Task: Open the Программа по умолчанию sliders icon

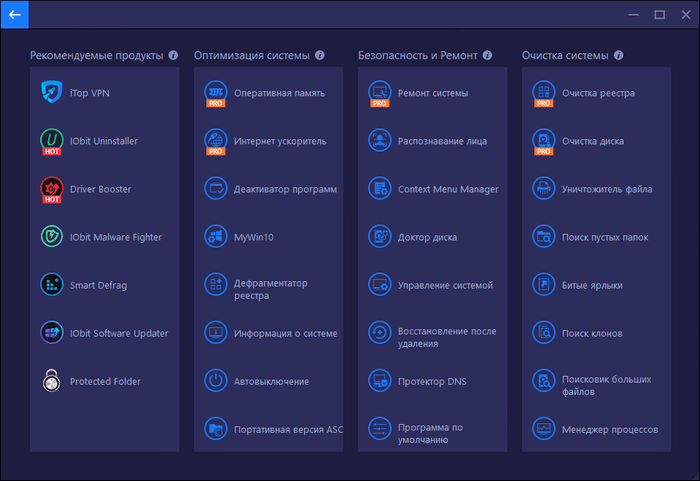Action: pos(379,429)
